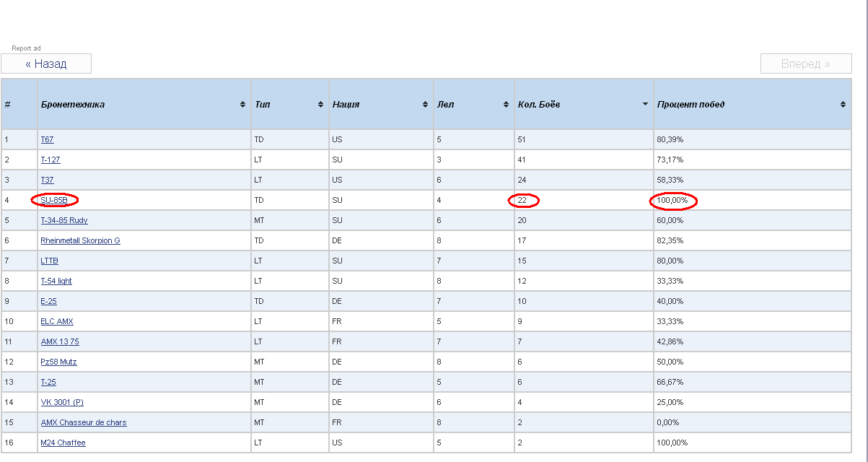Open the M24 Chaffee link
868x462 pixels.
coord(63,443)
